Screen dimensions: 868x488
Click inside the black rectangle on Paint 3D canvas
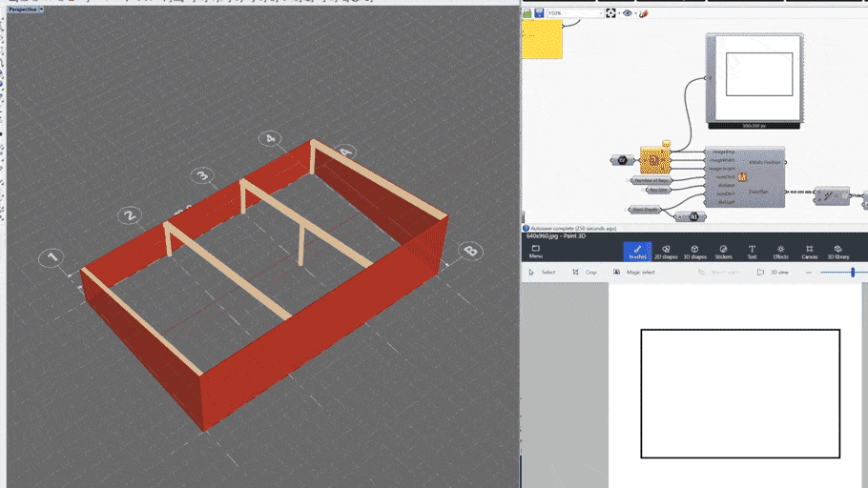pyautogui.click(x=740, y=394)
